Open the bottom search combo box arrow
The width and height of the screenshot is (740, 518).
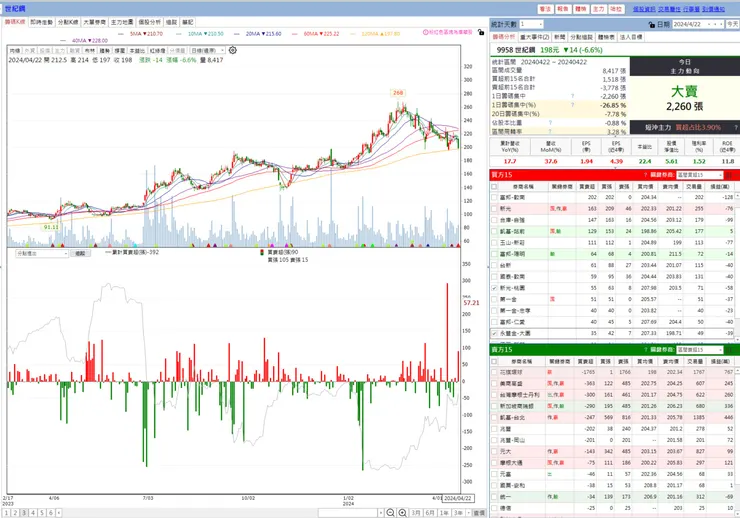pyautogui.click(x=381, y=513)
